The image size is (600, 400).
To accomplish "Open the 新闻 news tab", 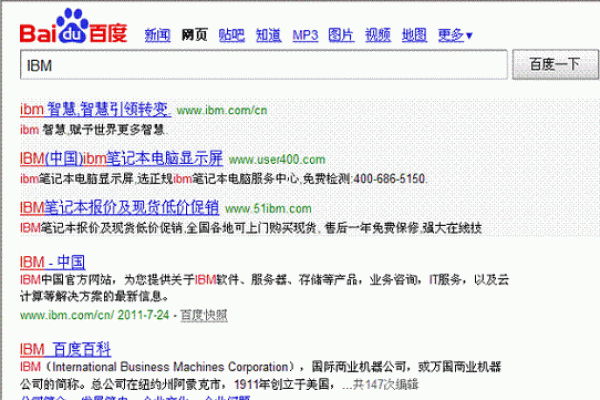I will click(x=158, y=35).
